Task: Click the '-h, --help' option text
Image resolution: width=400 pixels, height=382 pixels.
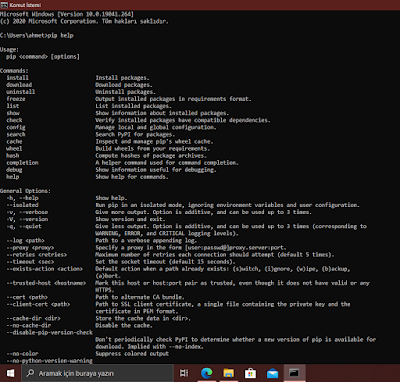Action: point(22,198)
